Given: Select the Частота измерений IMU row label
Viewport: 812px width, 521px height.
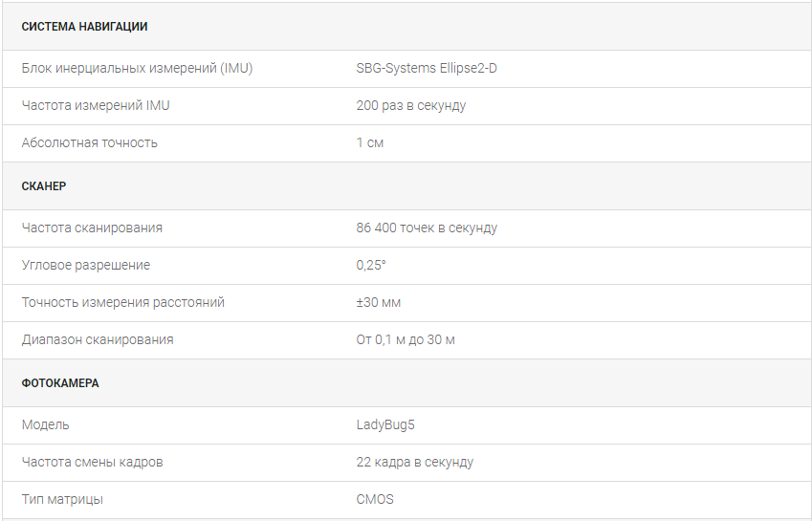Looking at the screenshot, I should (x=96, y=105).
